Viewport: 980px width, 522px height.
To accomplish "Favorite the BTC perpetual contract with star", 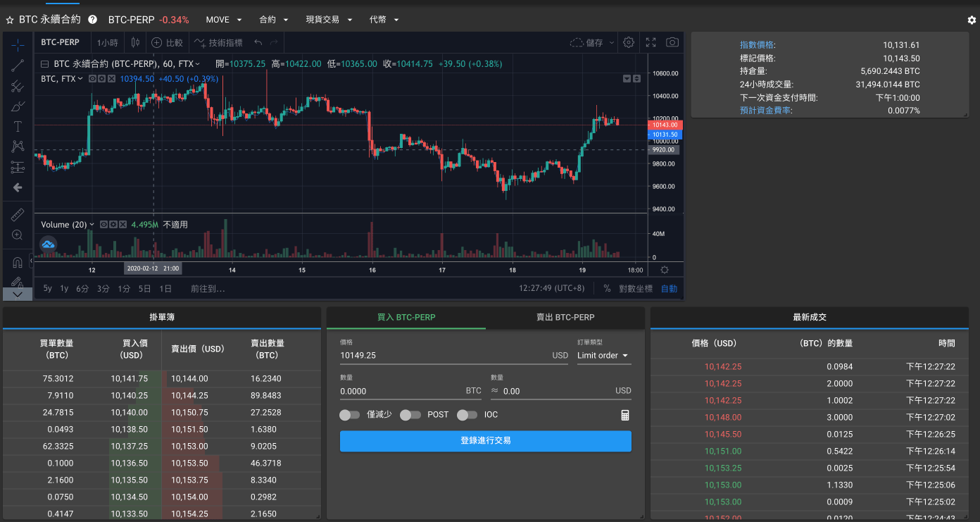I will pyautogui.click(x=10, y=20).
